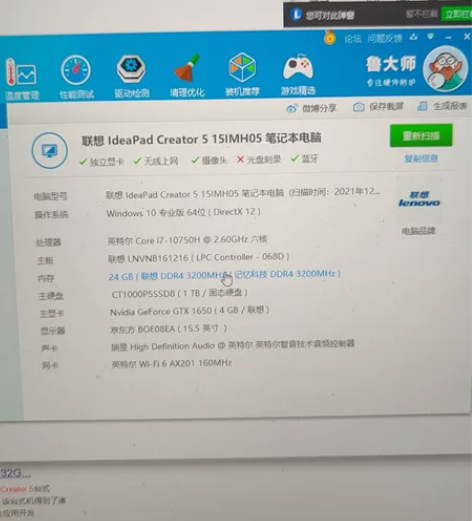Click the 24 GB memory details link
This screenshot has height=521, width=472.
point(224,275)
